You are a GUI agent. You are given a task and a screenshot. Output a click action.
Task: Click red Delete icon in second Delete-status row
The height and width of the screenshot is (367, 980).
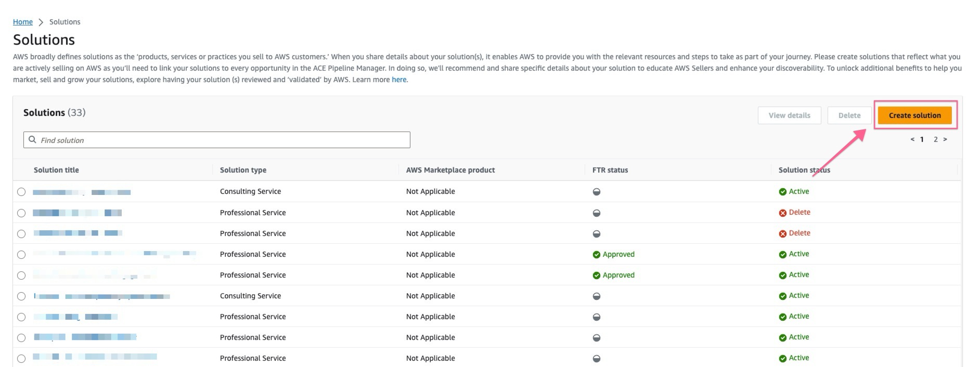click(x=782, y=233)
